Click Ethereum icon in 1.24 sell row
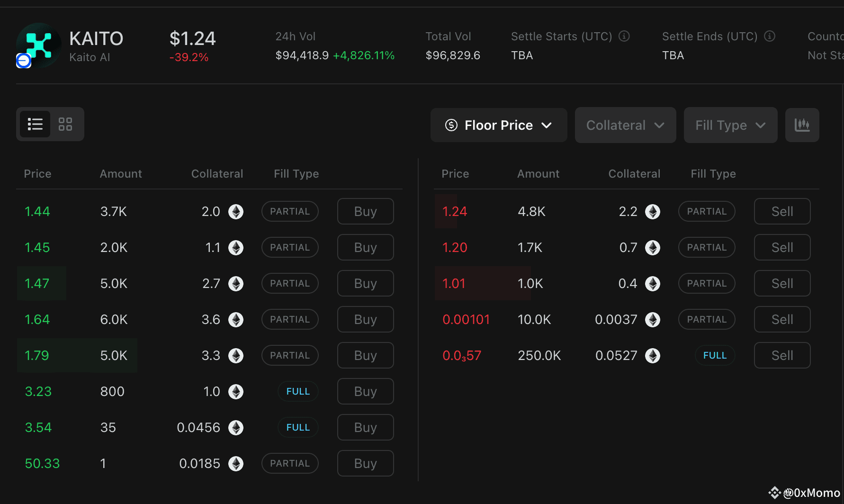This screenshot has height=504, width=844. coord(653,212)
